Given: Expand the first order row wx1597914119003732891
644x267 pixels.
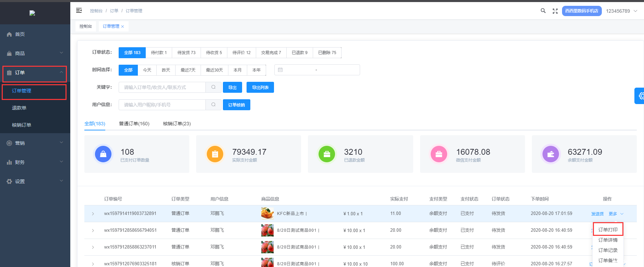Looking at the screenshot, I should [93, 214].
